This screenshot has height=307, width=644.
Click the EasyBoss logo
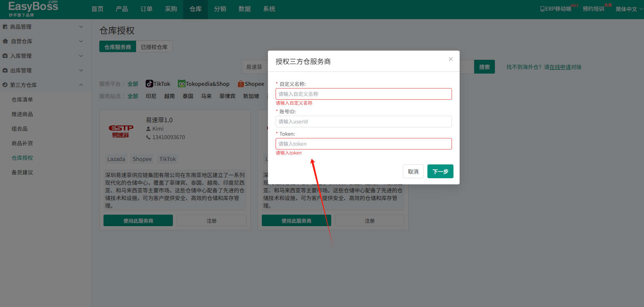click(33, 8)
